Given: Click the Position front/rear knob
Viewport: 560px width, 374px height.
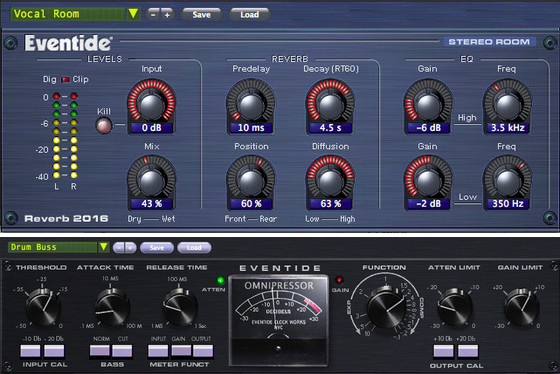Looking at the screenshot, I should (251, 181).
